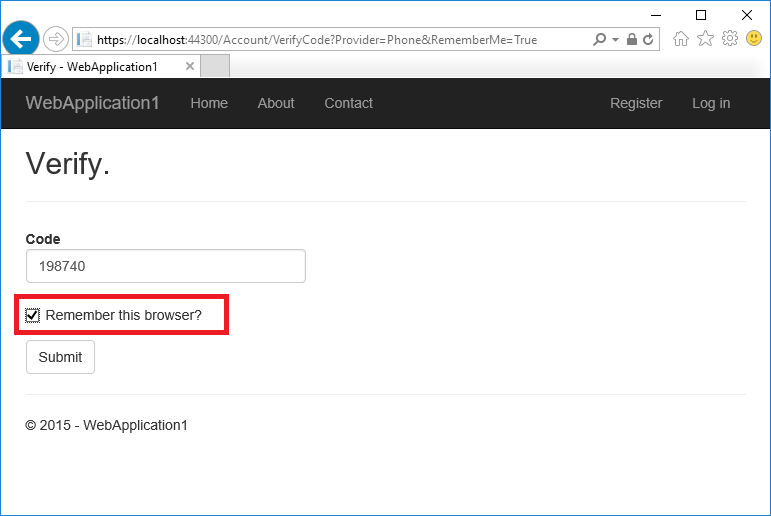Click the Submit button
Viewport: 771px width, 516px height.
tap(60, 357)
